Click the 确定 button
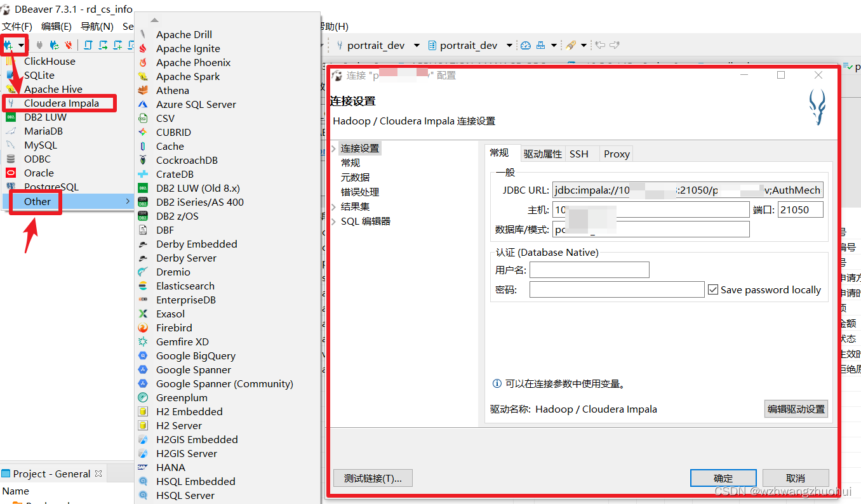861x504 pixels. pyautogui.click(x=723, y=478)
